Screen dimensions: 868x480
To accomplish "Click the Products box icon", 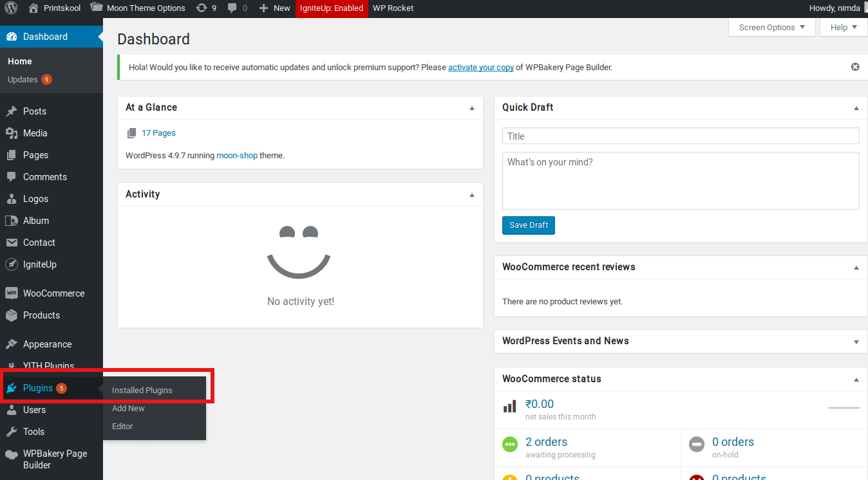I will (x=12, y=315).
